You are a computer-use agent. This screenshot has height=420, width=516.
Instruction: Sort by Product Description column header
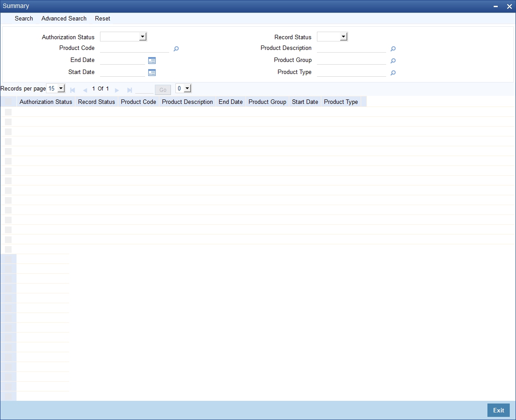click(187, 102)
